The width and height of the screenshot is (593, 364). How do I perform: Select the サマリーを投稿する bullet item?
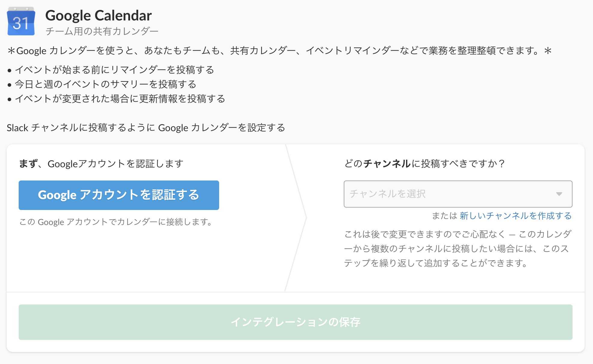pos(102,84)
